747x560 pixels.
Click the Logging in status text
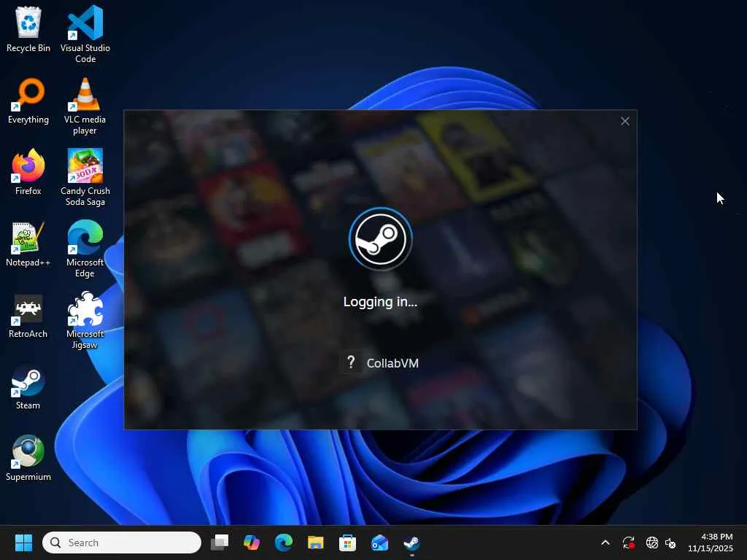pos(380,302)
